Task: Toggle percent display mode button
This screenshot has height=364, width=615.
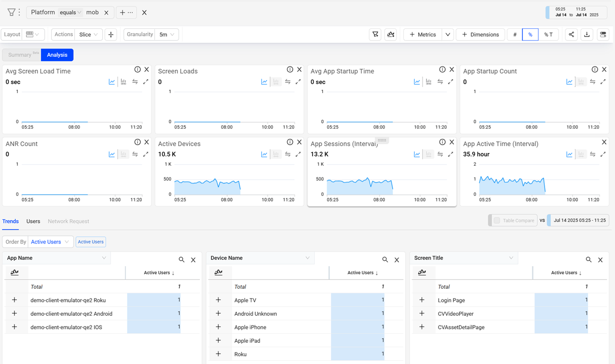Action: [x=530, y=35]
